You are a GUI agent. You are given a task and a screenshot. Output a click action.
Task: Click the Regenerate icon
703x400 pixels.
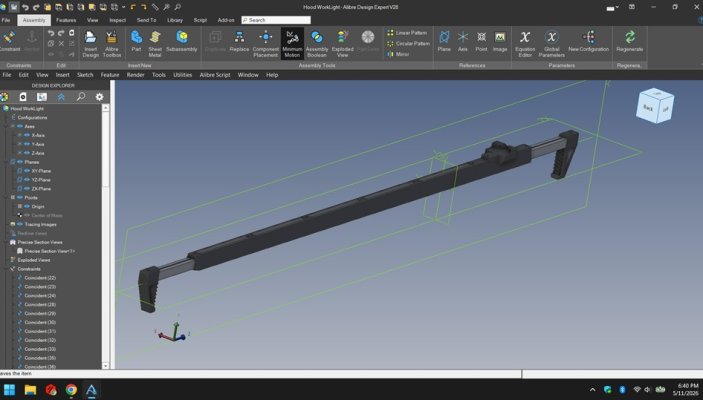tap(629, 41)
